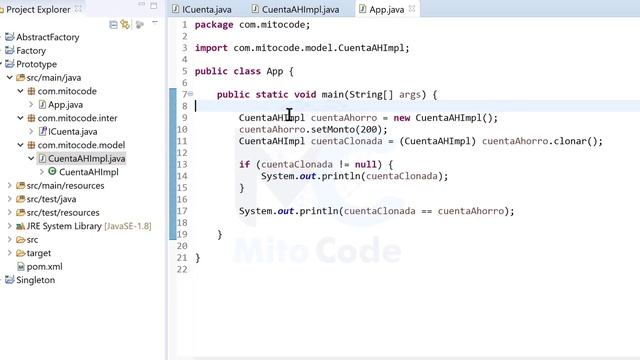Click the ICuenta.java file icon in tree
This screenshot has height=360, width=640.
click(x=42, y=131)
